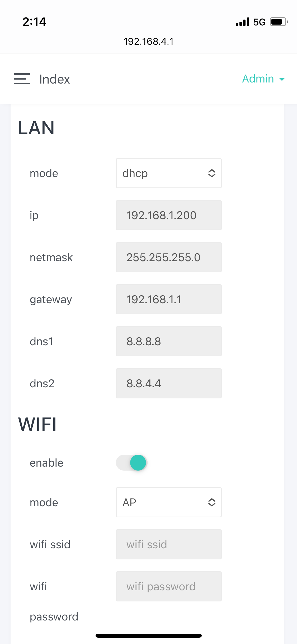Focus the gateway address field
297x644 pixels.
169,299
